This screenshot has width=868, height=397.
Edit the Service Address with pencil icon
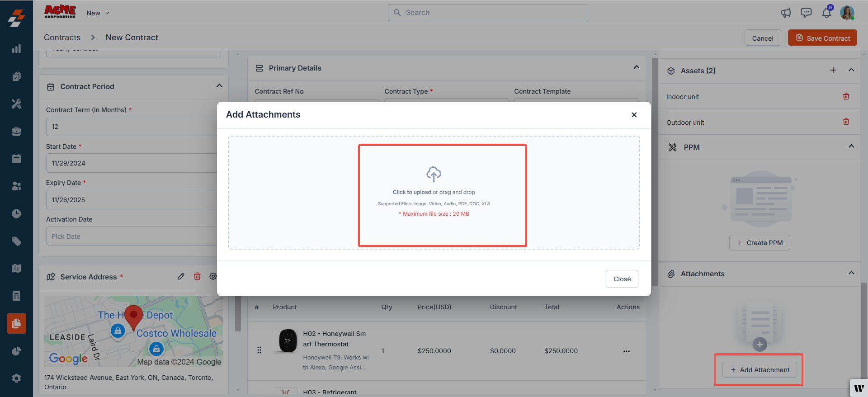click(x=181, y=276)
